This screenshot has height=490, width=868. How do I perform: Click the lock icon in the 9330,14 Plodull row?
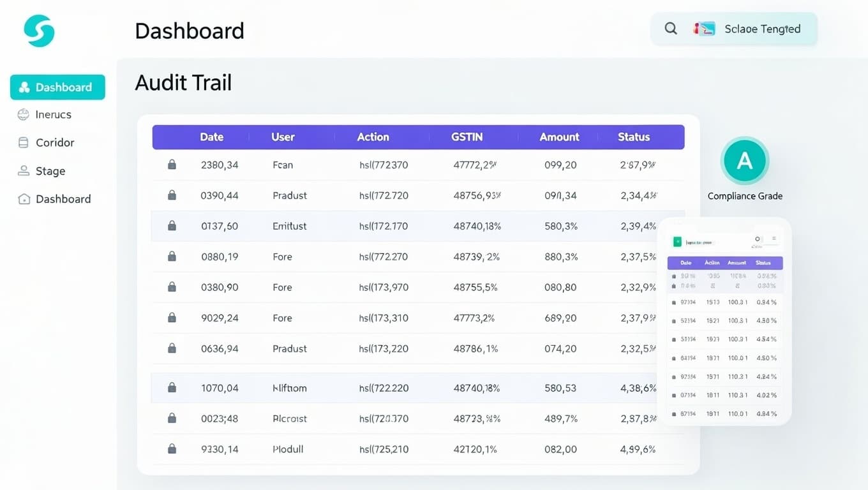click(172, 449)
